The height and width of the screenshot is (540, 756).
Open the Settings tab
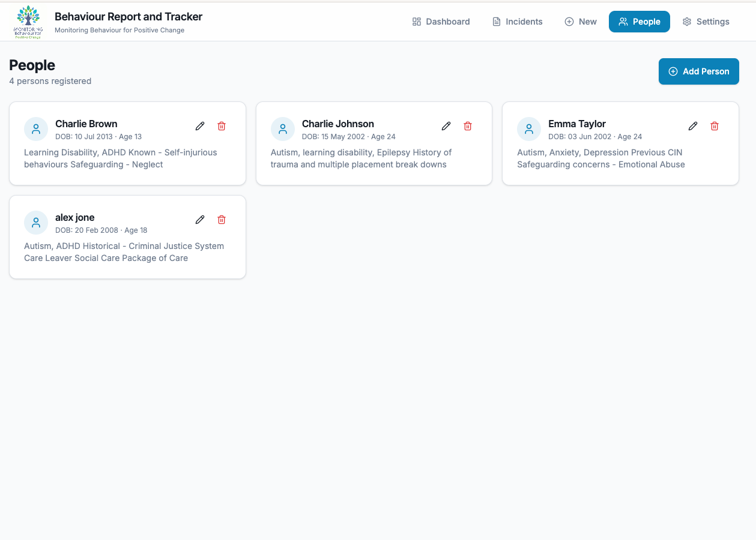(706, 22)
